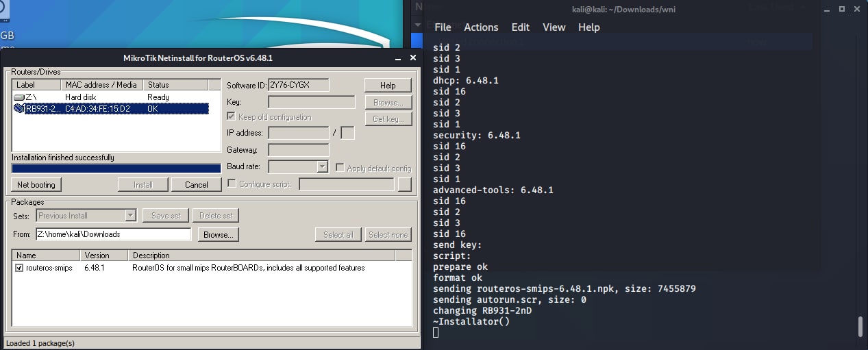Focus the Key input field
Image resolution: width=868 pixels, height=350 pixels.
point(312,102)
